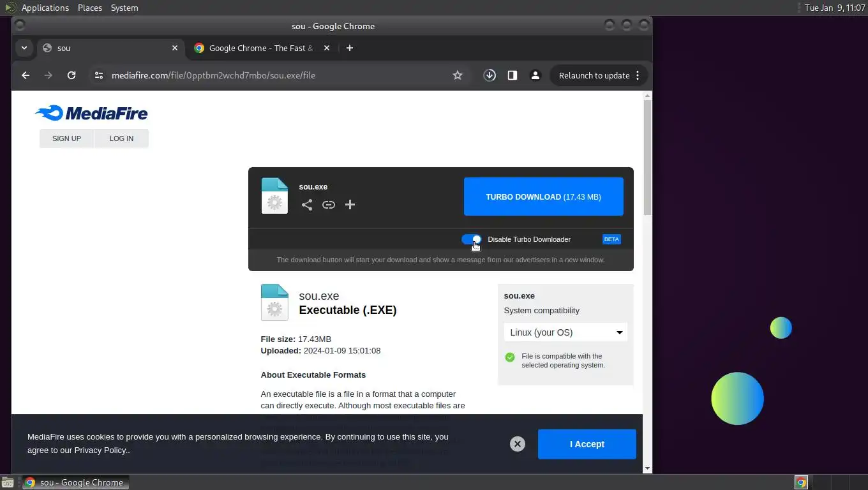Viewport: 868px width, 490px height.
Task: Reload the MediaFire page
Action: pyautogui.click(x=71, y=75)
